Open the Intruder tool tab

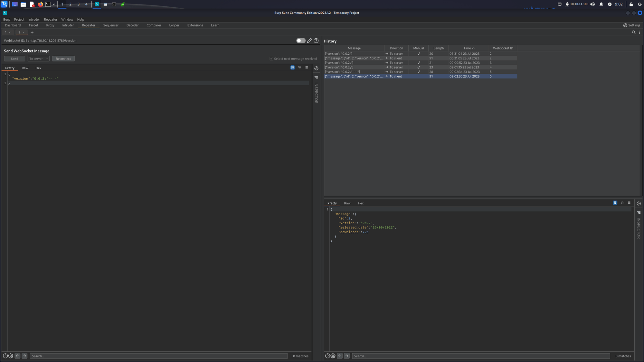(68, 25)
